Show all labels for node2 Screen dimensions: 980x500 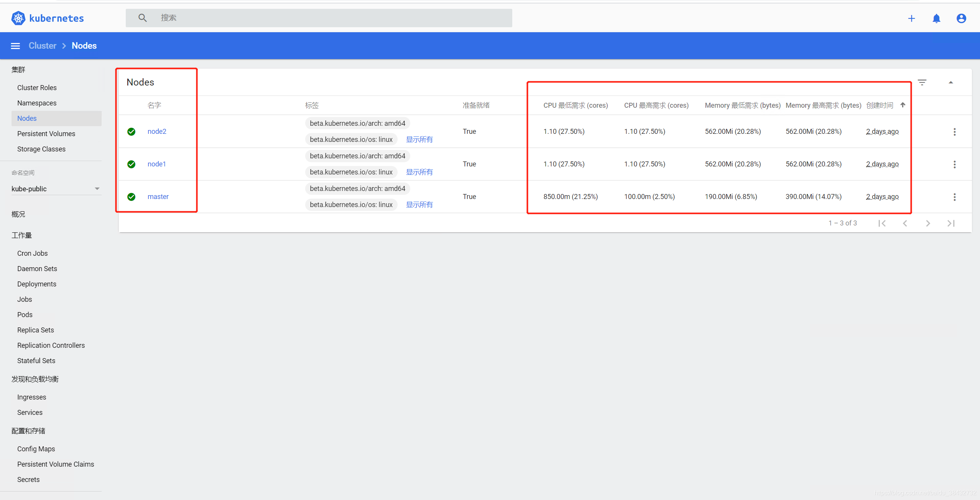point(419,140)
